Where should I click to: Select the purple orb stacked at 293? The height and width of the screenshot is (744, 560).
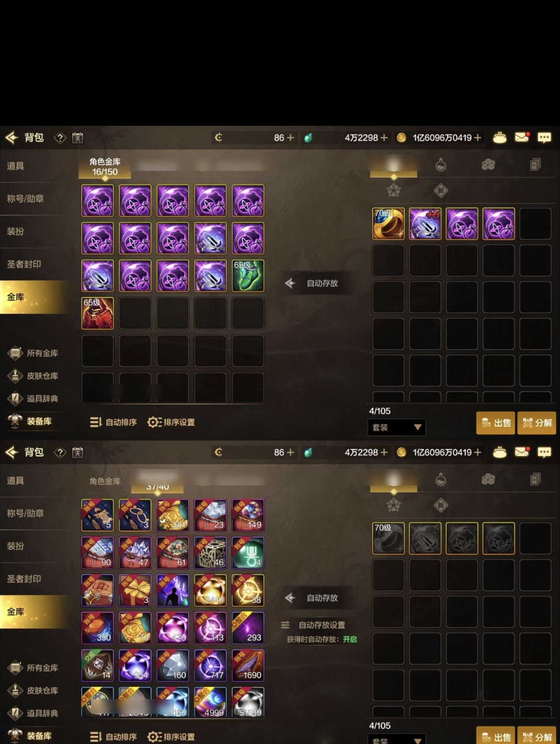point(248,628)
